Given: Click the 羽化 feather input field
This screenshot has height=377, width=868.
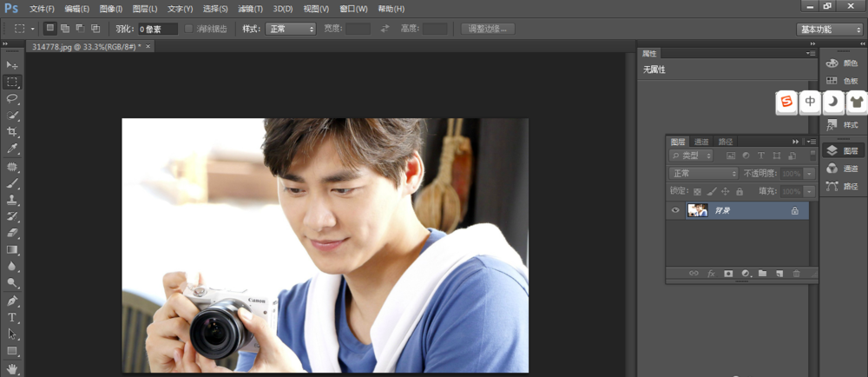Looking at the screenshot, I should click(157, 29).
